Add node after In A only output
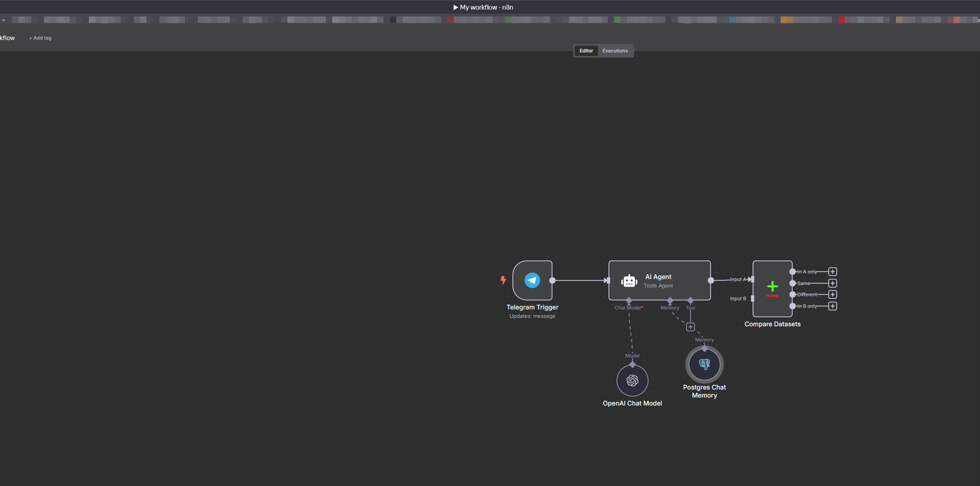 tap(833, 272)
